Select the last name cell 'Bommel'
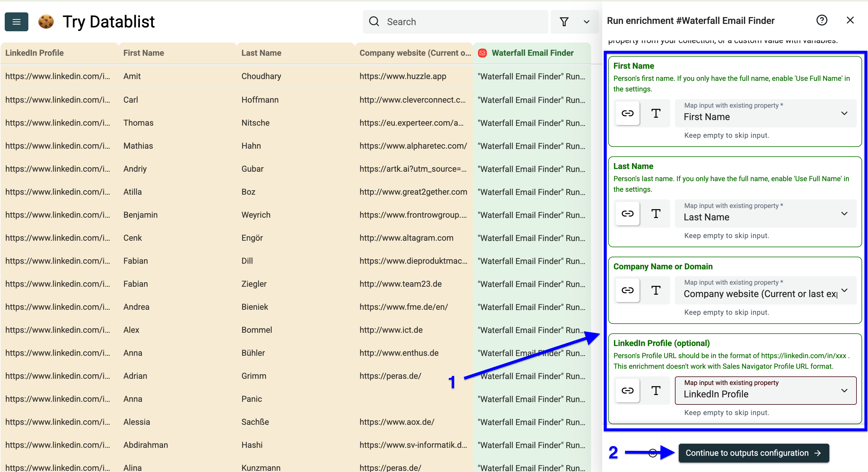Viewport: 868px width, 472px height. (x=296, y=330)
